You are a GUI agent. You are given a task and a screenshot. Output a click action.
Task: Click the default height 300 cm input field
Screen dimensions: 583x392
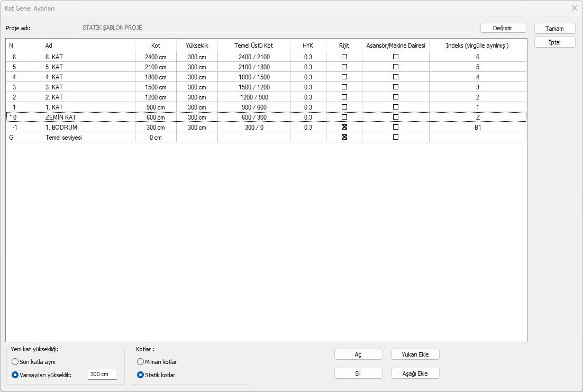pos(102,375)
